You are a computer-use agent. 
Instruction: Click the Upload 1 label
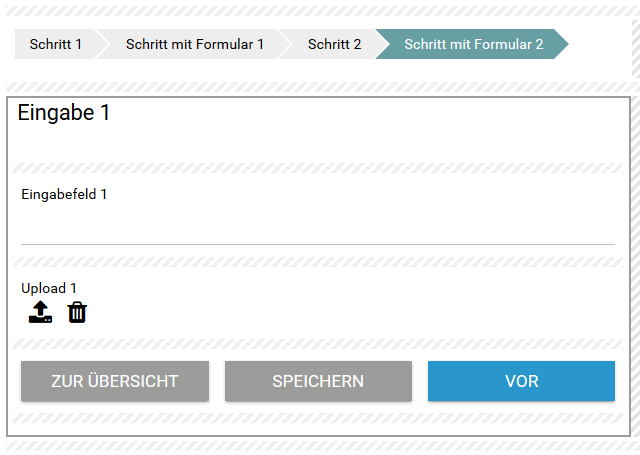49,288
